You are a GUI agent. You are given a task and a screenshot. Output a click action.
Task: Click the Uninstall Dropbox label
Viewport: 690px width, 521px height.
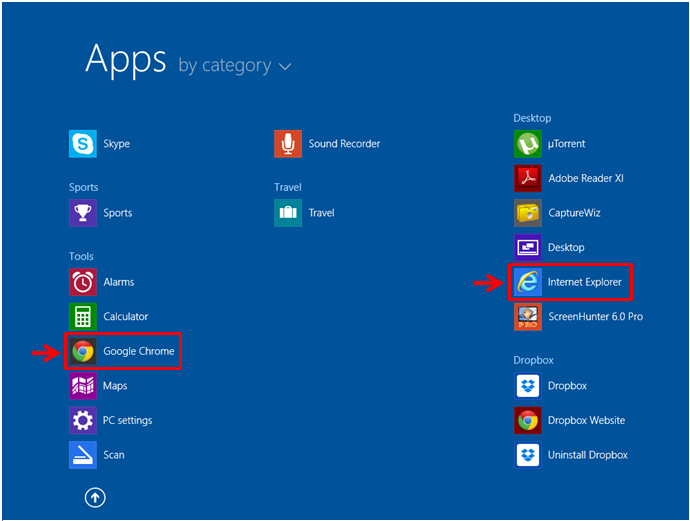pos(588,455)
